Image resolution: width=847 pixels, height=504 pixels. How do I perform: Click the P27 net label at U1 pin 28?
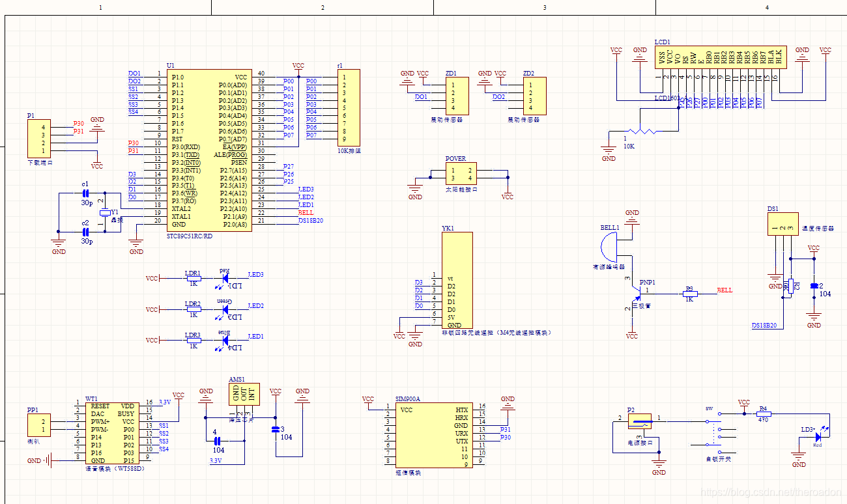point(289,167)
